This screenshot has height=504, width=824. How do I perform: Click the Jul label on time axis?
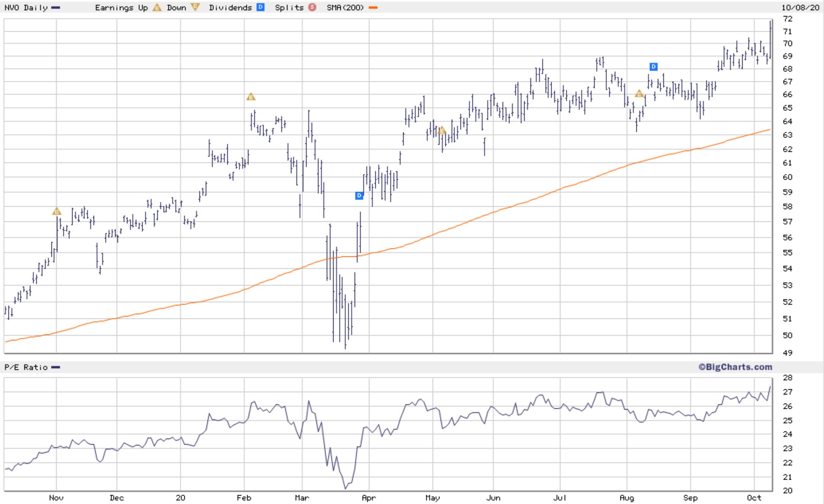tap(560, 498)
